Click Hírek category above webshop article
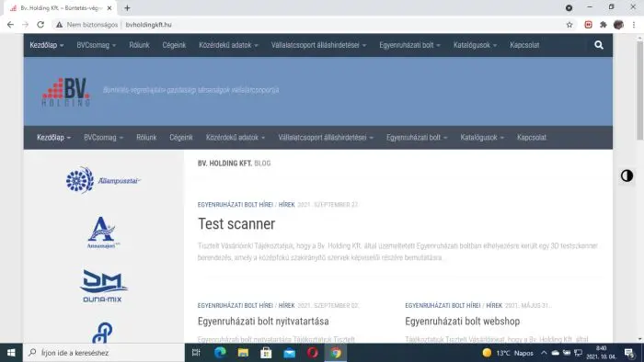Viewport: 644px width, 362px height. click(x=494, y=305)
